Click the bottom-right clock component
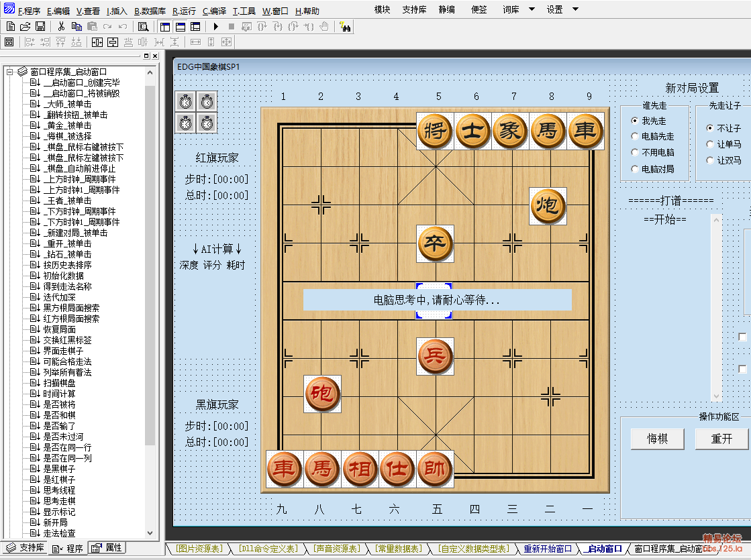The height and width of the screenshot is (560, 751). tap(207, 123)
